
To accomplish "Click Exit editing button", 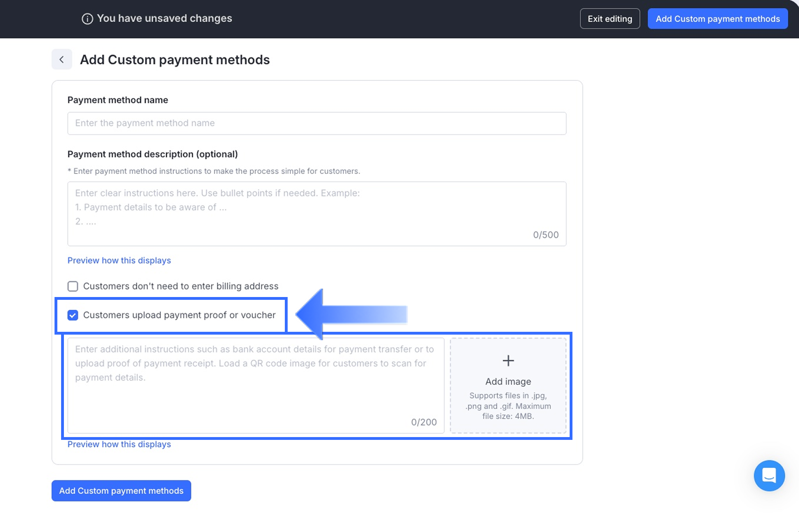I will 610,19.
